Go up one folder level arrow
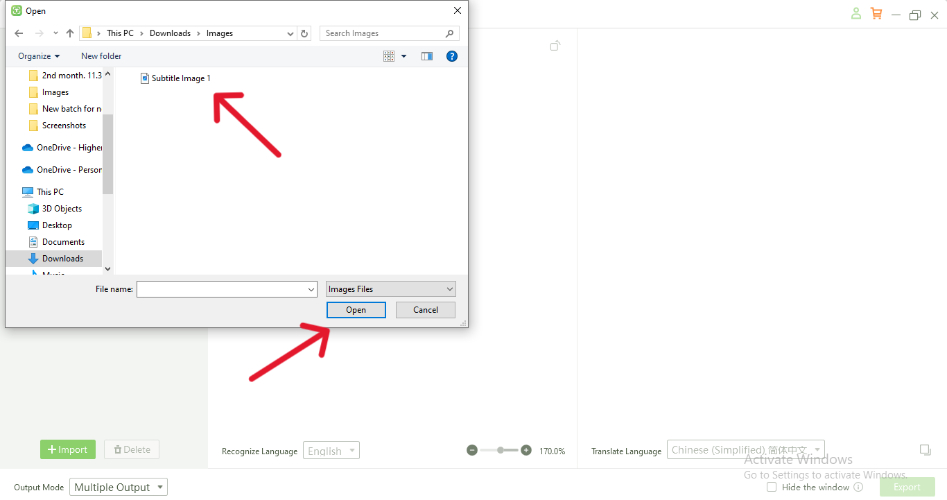 pyautogui.click(x=69, y=33)
